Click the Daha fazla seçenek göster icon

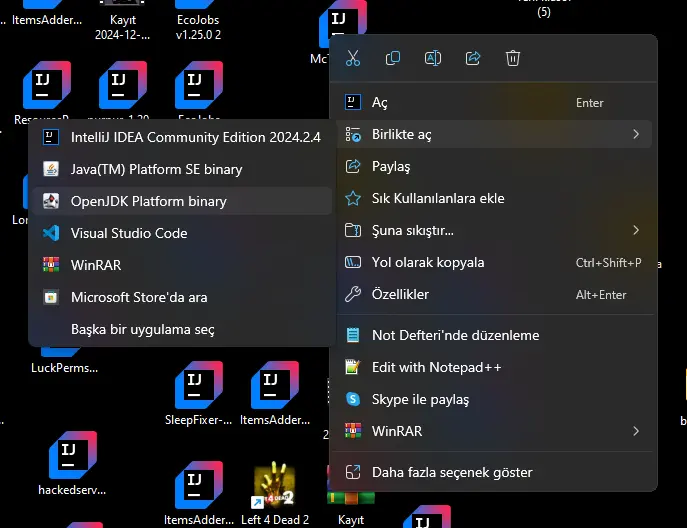click(x=353, y=472)
